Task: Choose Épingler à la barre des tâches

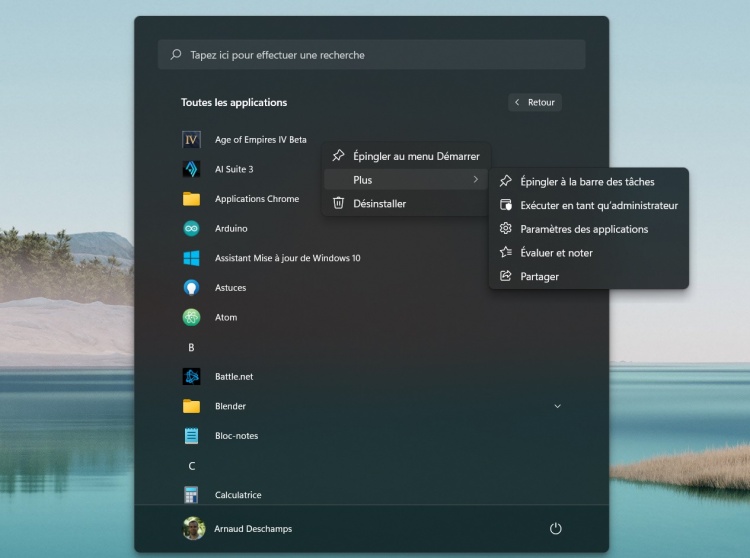Action: coord(589,182)
